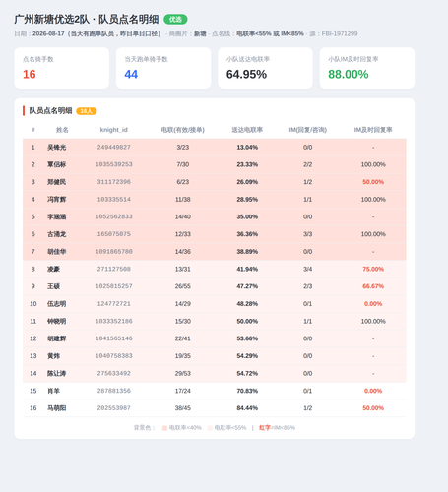Screen dimensions: 448x492
Task: Click the 3/4 IM count in row 8
Action: click(307, 269)
